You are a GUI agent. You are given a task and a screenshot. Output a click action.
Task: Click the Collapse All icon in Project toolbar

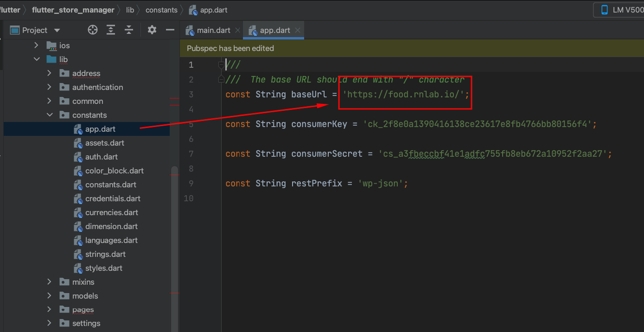tap(128, 30)
